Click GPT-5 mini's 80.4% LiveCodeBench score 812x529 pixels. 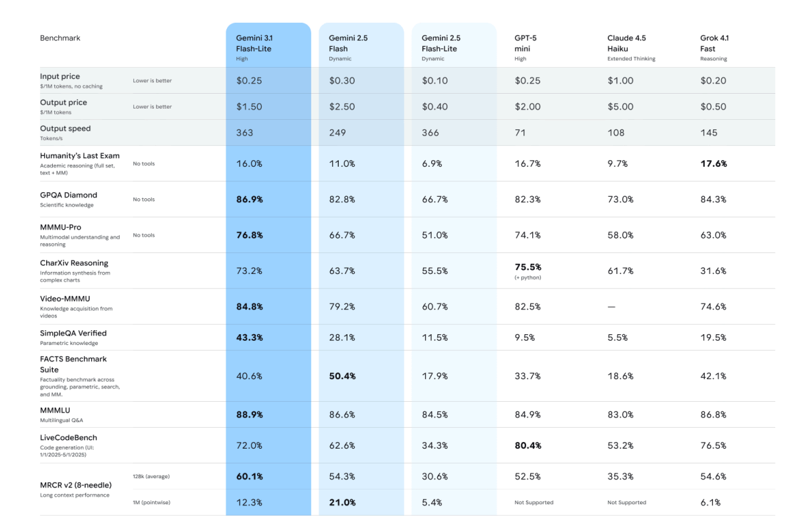(528, 445)
